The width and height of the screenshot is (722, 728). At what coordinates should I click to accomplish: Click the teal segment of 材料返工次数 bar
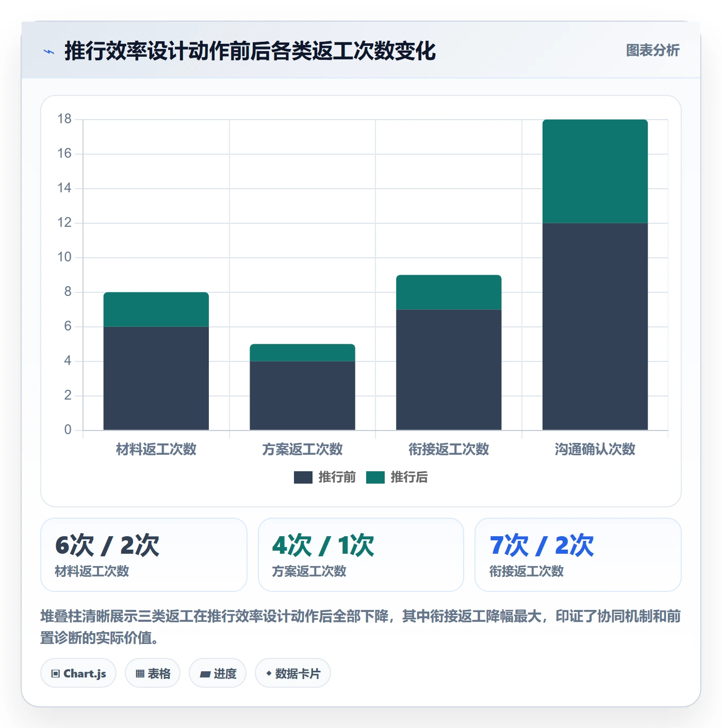click(x=156, y=309)
